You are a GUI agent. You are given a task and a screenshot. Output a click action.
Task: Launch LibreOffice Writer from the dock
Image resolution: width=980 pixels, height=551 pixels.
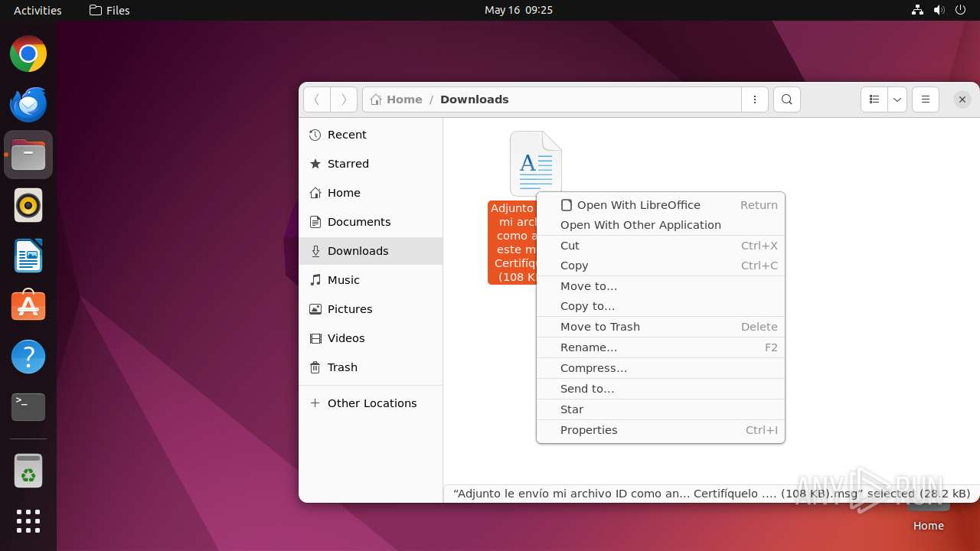[x=28, y=256]
